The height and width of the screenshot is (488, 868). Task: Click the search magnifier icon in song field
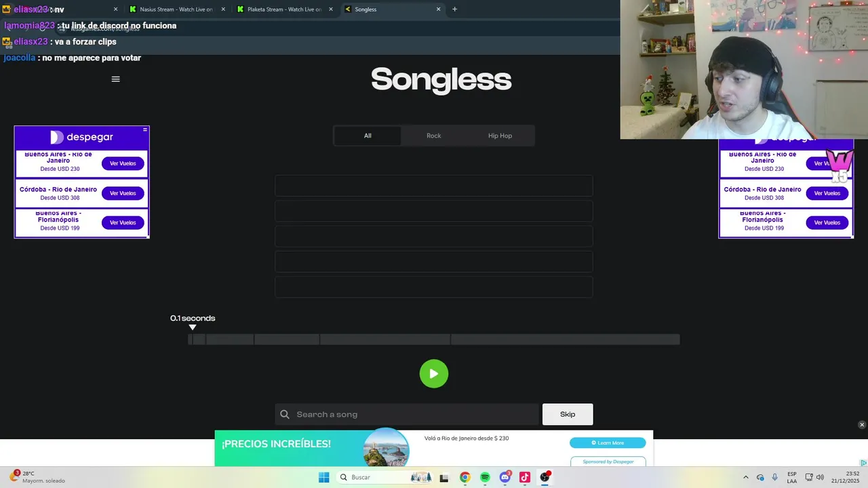pyautogui.click(x=285, y=414)
